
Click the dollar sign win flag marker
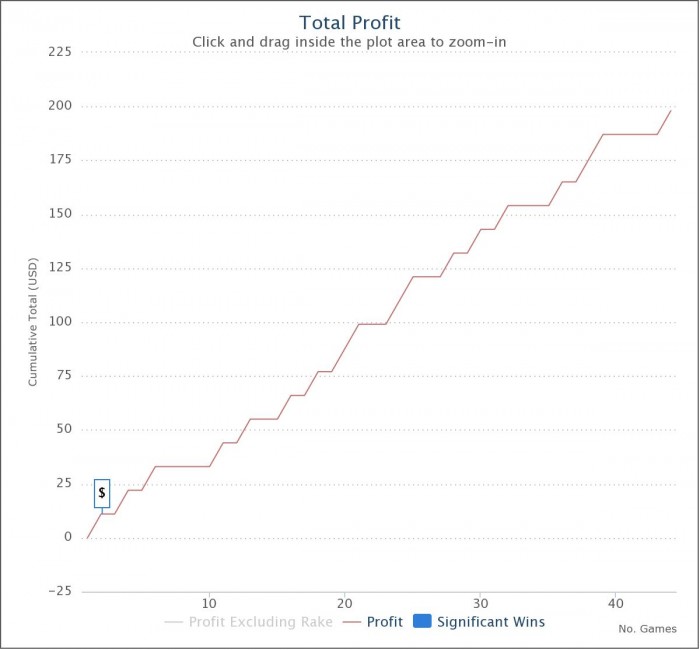(x=102, y=493)
